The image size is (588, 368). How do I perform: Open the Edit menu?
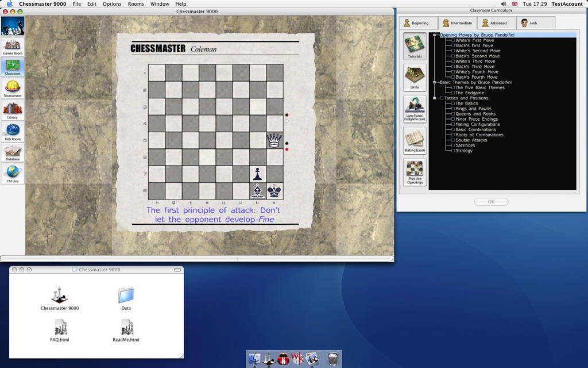tap(91, 4)
